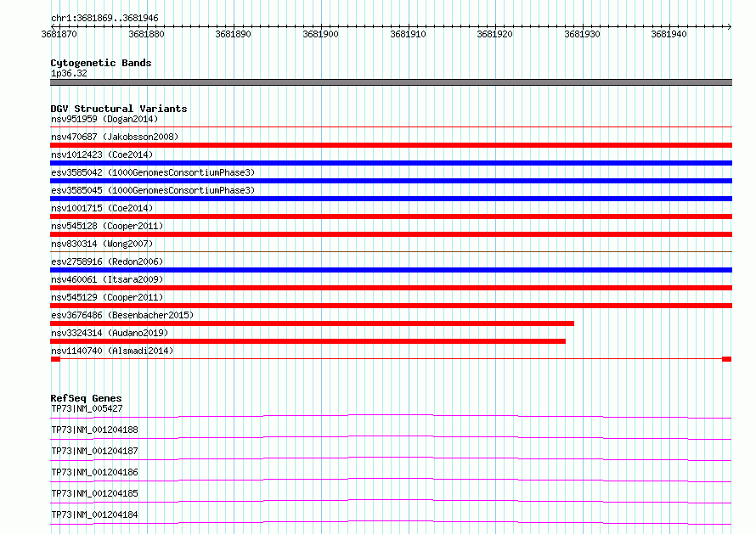756x534 pixels.
Task: Click ruler position 3681870
Action: [x=59, y=34]
